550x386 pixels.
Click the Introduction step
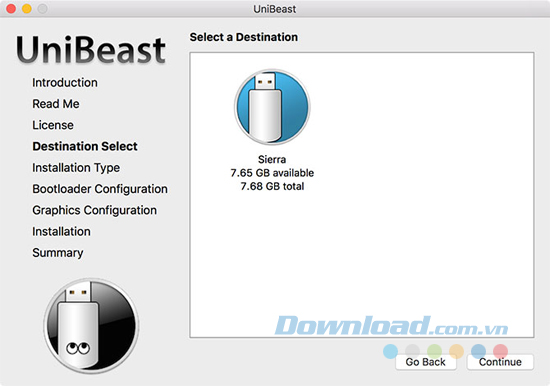(x=65, y=83)
